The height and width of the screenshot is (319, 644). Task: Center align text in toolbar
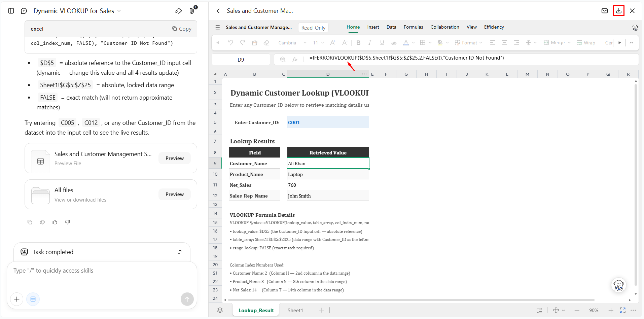(504, 43)
